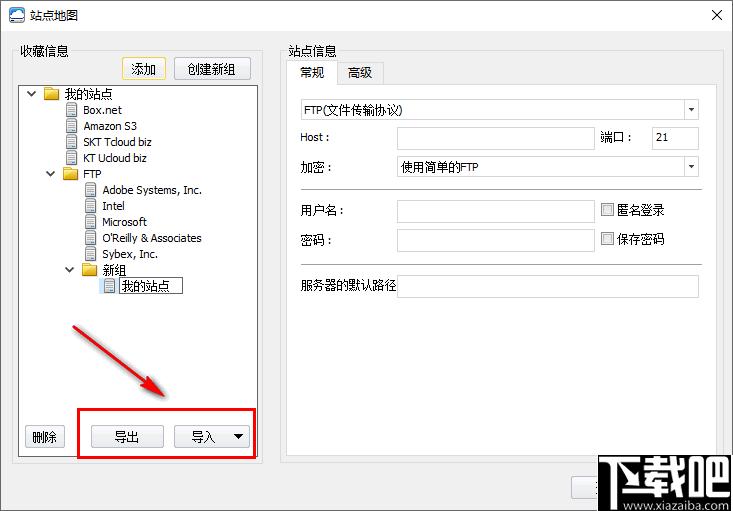Click the Microsoft site icon
Screen dimensions: 733x511
90,222
